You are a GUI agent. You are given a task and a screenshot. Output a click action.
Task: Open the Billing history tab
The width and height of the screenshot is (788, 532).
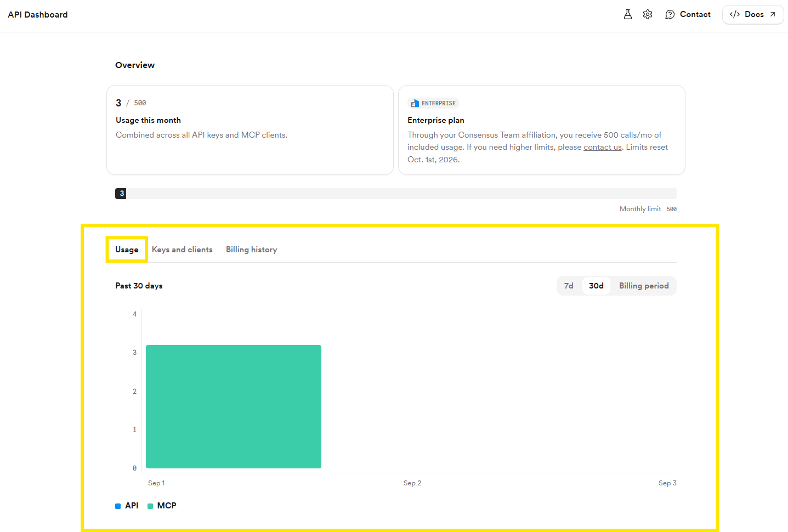pyautogui.click(x=251, y=250)
